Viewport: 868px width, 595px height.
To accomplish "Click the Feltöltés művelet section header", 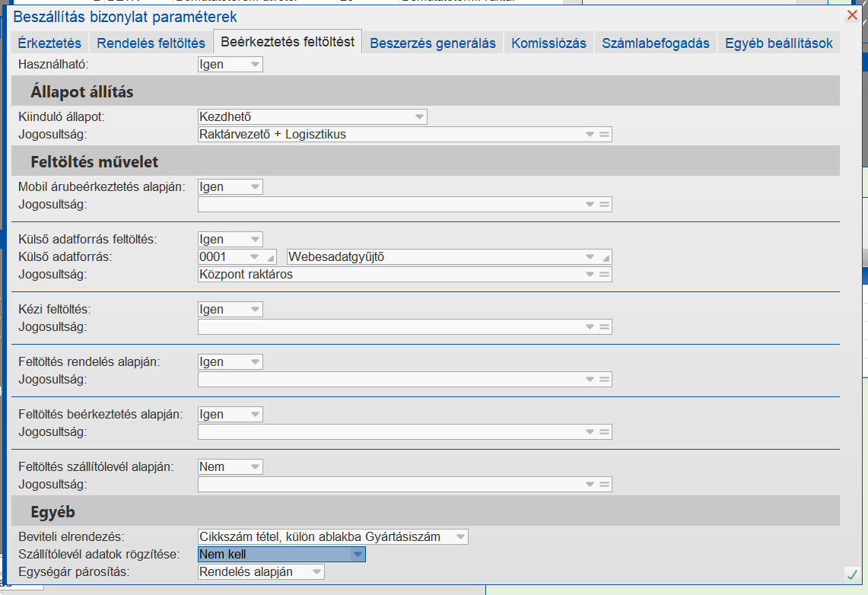I will pyautogui.click(x=425, y=161).
